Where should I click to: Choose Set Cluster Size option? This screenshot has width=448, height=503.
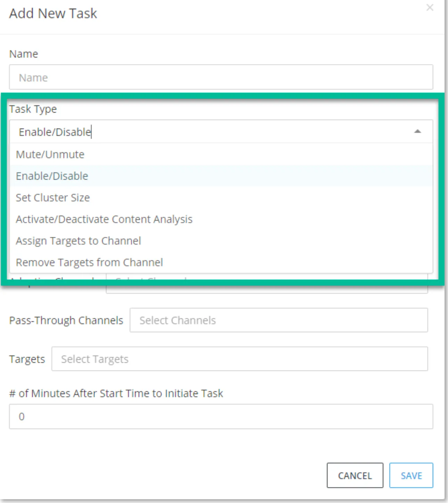click(x=221, y=197)
